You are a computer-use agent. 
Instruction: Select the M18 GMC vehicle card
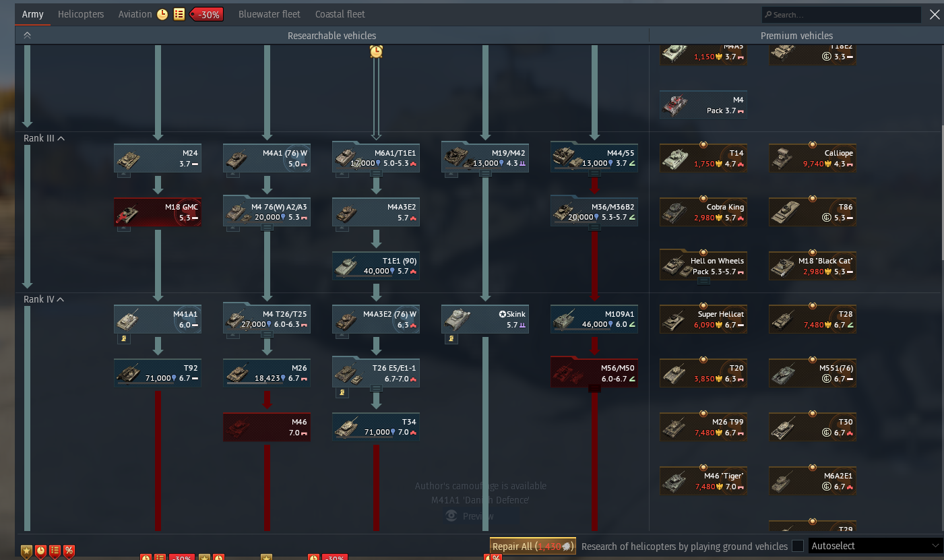(x=158, y=212)
